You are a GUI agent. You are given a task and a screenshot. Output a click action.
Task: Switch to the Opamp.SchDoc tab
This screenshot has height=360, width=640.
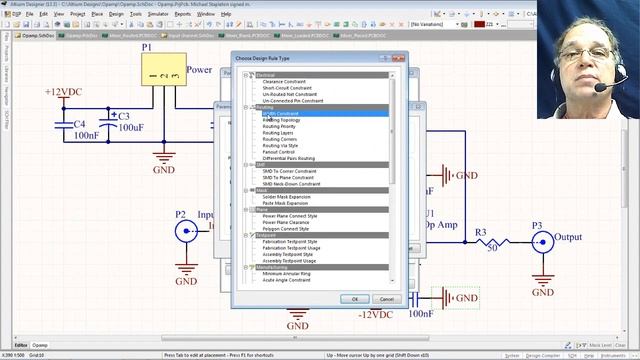[34, 36]
